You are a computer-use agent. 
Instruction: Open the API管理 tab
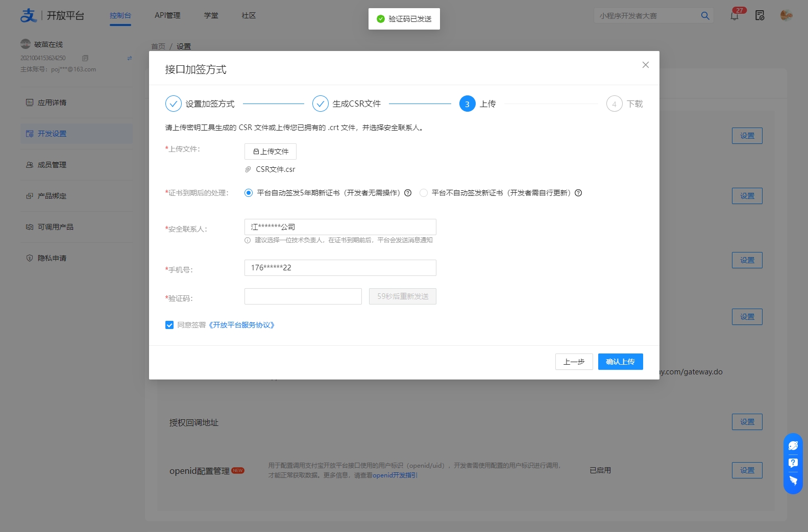167,15
